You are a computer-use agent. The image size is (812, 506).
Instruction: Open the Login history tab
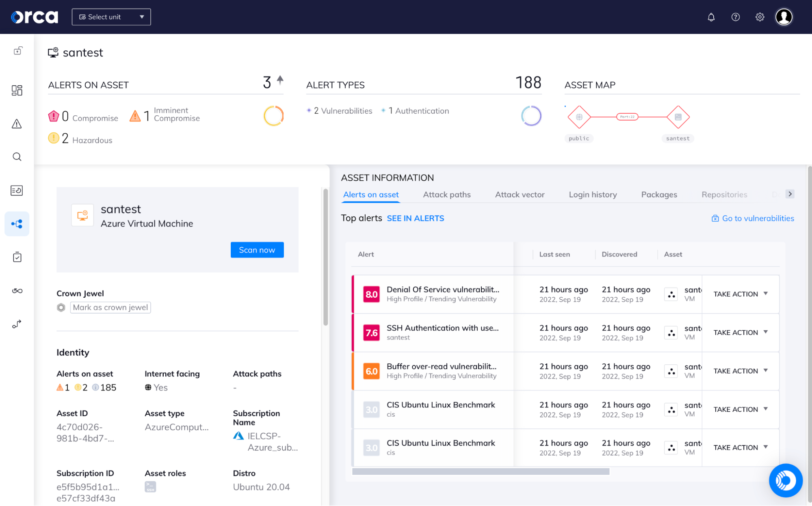[x=592, y=194]
